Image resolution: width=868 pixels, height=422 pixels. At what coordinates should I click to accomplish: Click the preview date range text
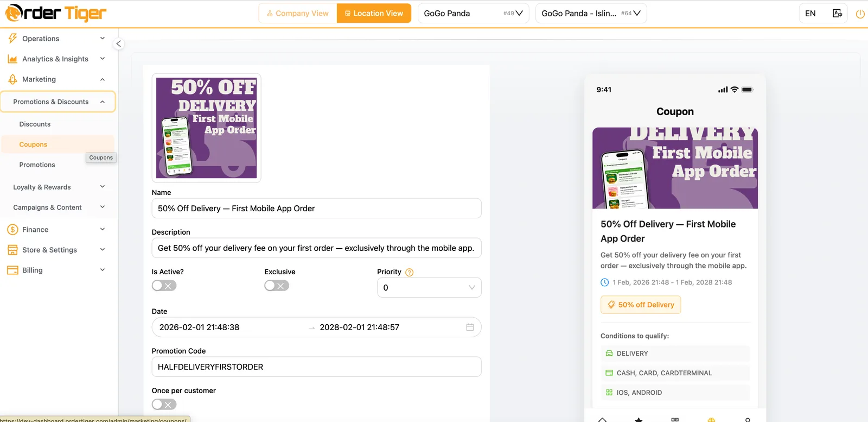[672, 282]
